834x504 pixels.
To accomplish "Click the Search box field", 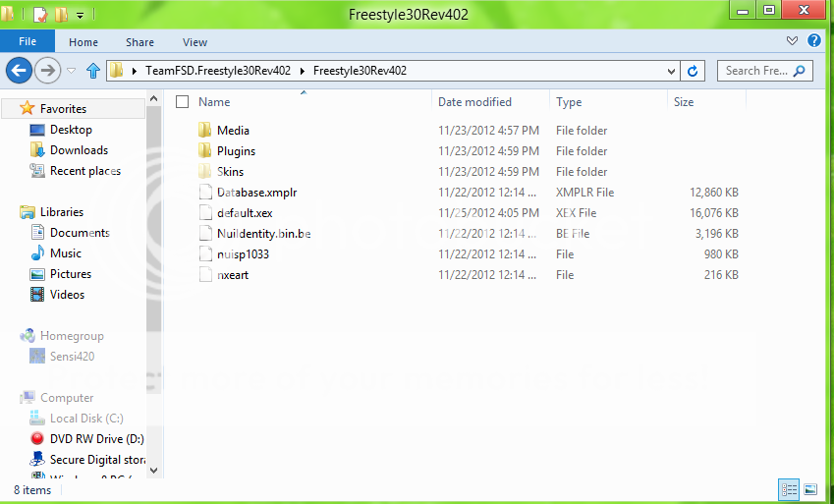I will [x=756, y=71].
